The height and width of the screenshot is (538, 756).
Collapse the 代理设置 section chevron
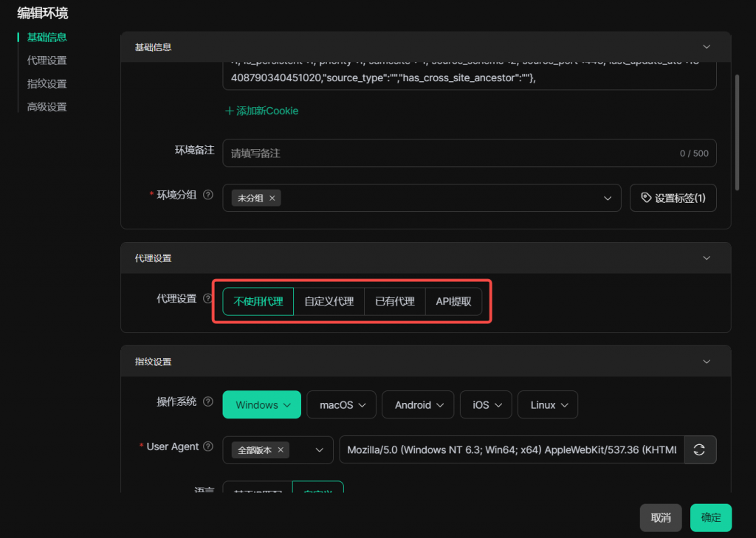[x=707, y=258]
